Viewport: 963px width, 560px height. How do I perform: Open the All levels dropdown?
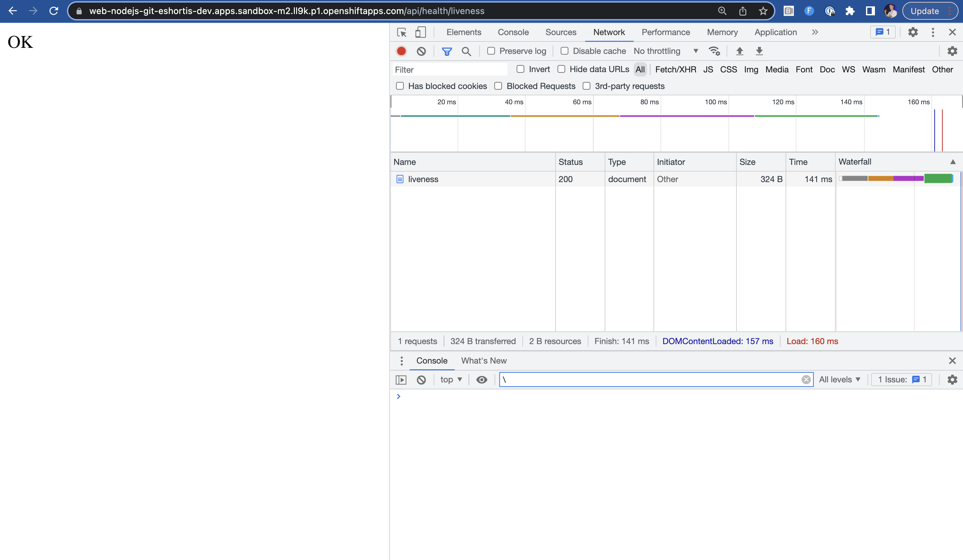[840, 379]
